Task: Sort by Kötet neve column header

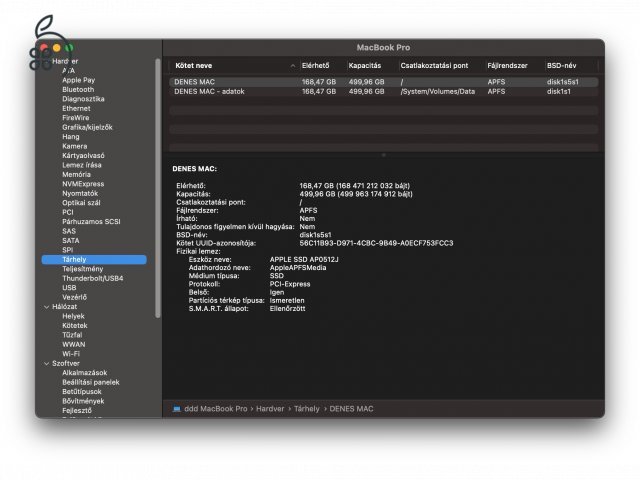Action: (193, 65)
